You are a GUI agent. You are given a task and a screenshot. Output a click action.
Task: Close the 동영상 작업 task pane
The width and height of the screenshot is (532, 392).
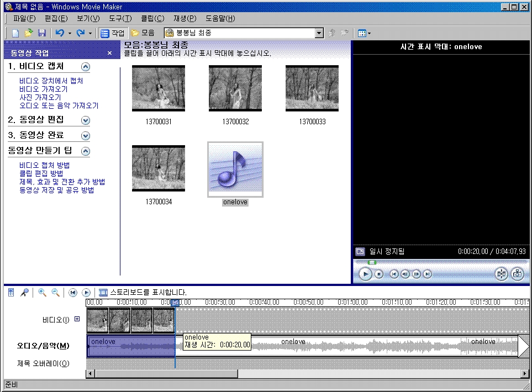109,53
